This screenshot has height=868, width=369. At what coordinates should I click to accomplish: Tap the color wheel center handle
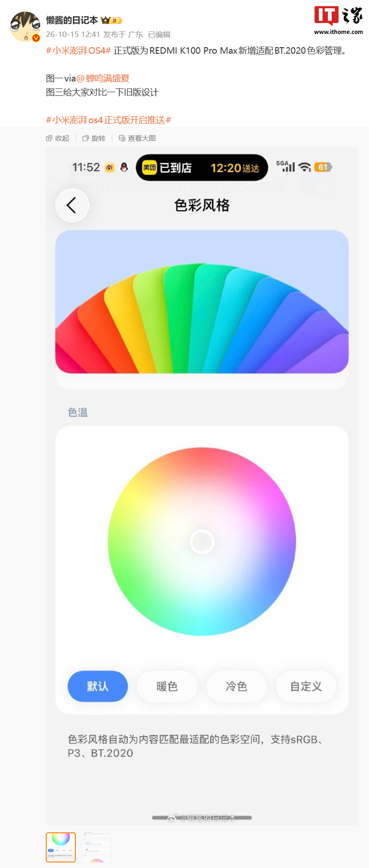point(202,541)
